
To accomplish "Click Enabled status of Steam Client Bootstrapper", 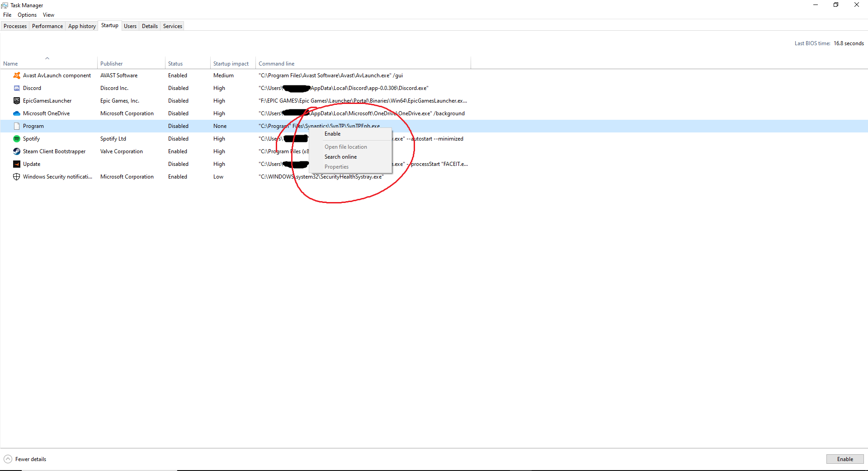I will 178,151.
